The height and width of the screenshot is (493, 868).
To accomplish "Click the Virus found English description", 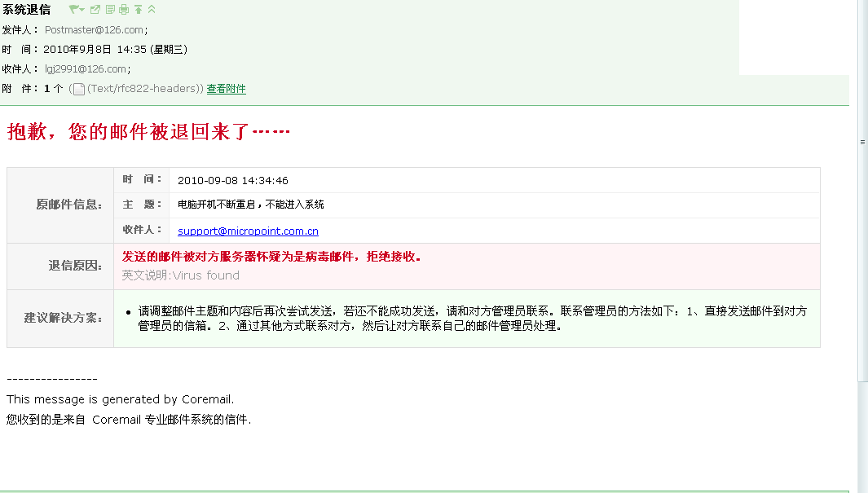I will pyautogui.click(x=181, y=275).
